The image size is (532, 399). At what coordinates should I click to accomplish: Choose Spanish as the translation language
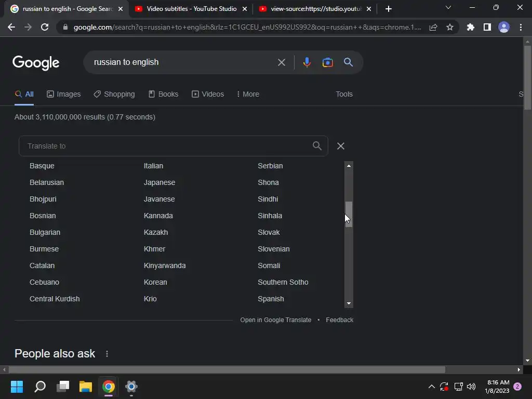pyautogui.click(x=271, y=299)
